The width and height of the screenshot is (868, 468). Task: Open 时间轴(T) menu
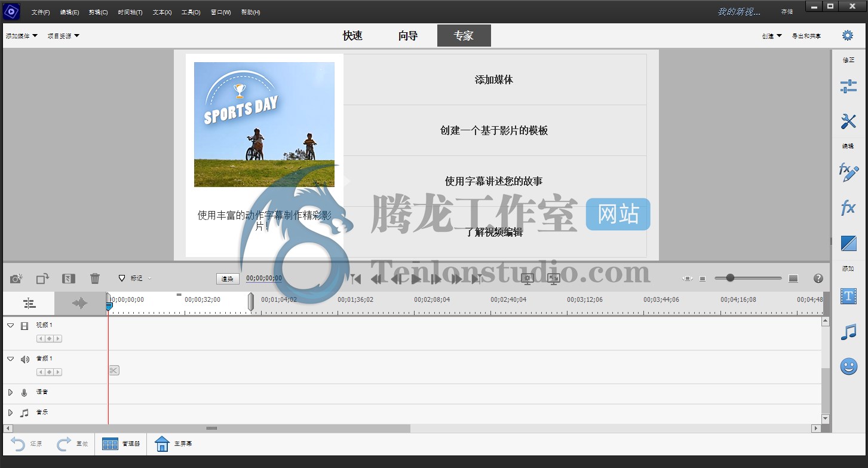tap(130, 12)
